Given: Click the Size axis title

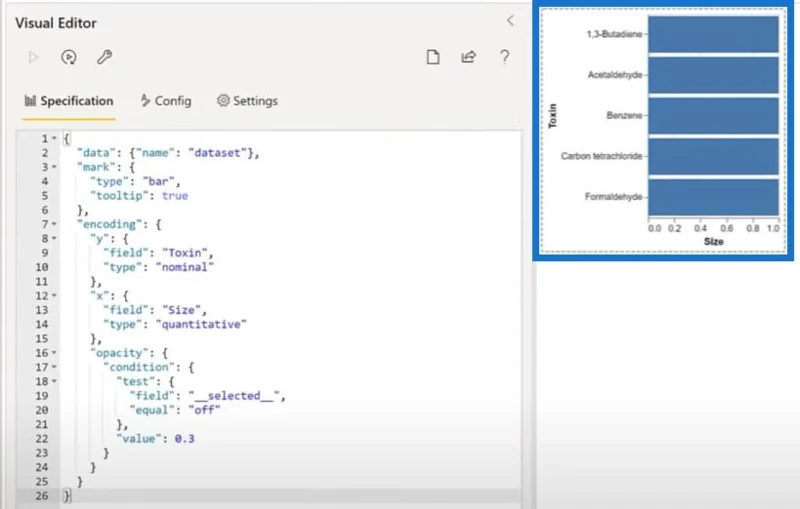Looking at the screenshot, I should point(713,242).
